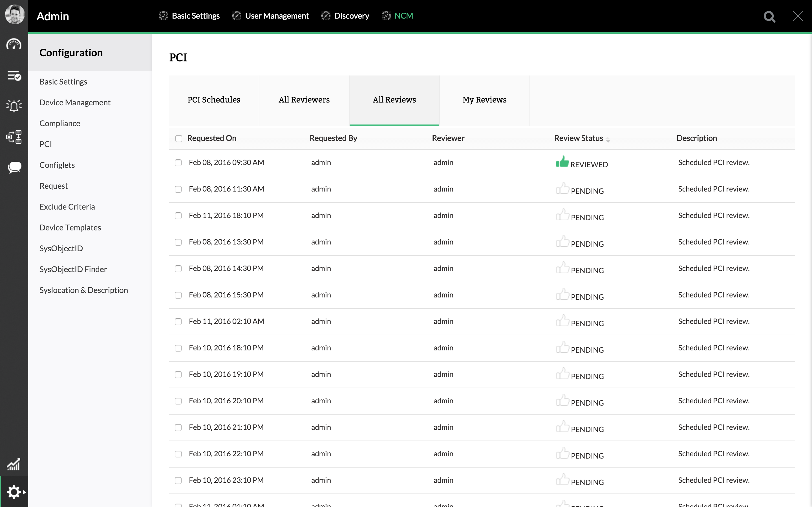Open the settings gear icon at sidebar bottom
The image size is (812, 507).
click(x=14, y=492)
